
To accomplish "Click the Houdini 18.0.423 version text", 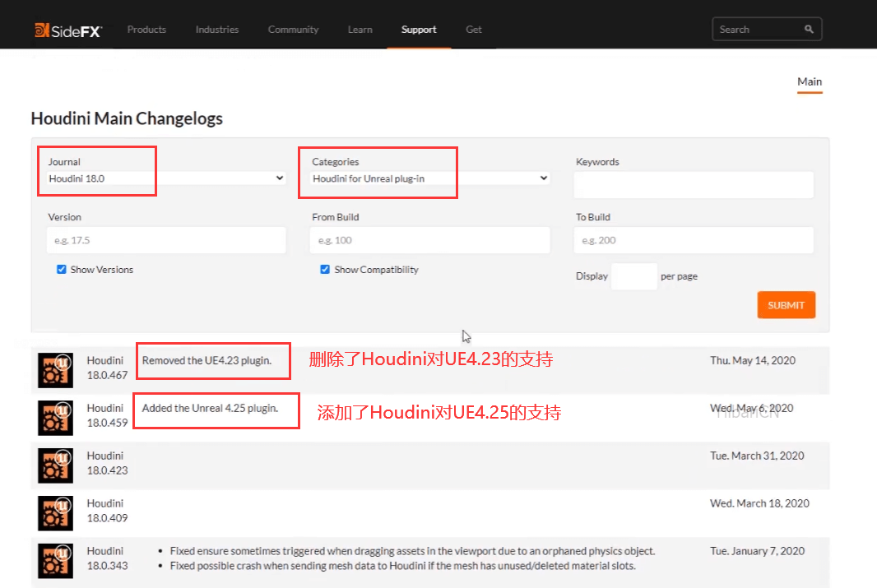I will (x=108, y=463).
